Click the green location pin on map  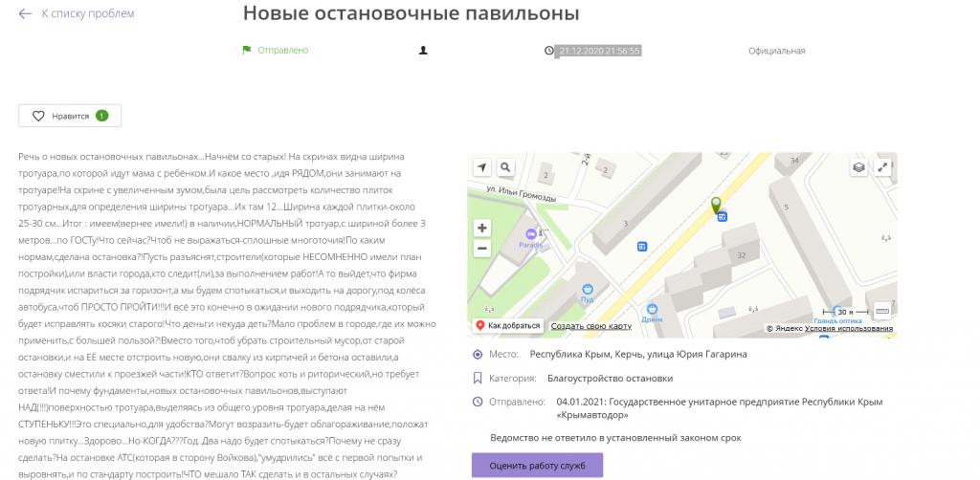coord(715,205)
